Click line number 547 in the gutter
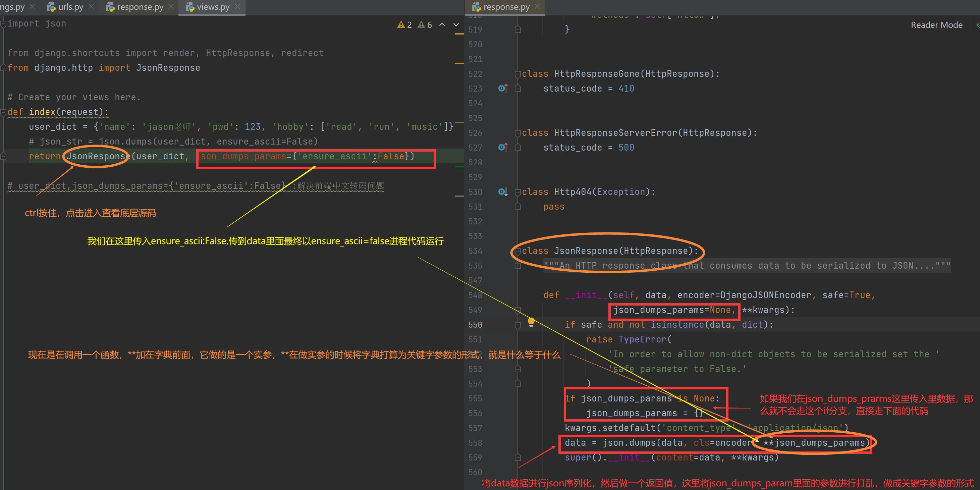 [475, 281]
